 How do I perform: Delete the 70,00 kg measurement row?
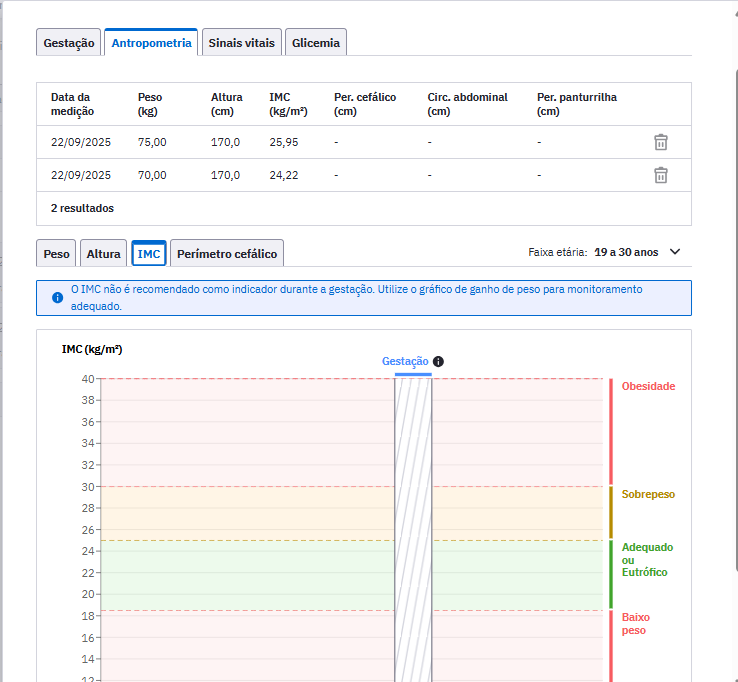point(660,175)
